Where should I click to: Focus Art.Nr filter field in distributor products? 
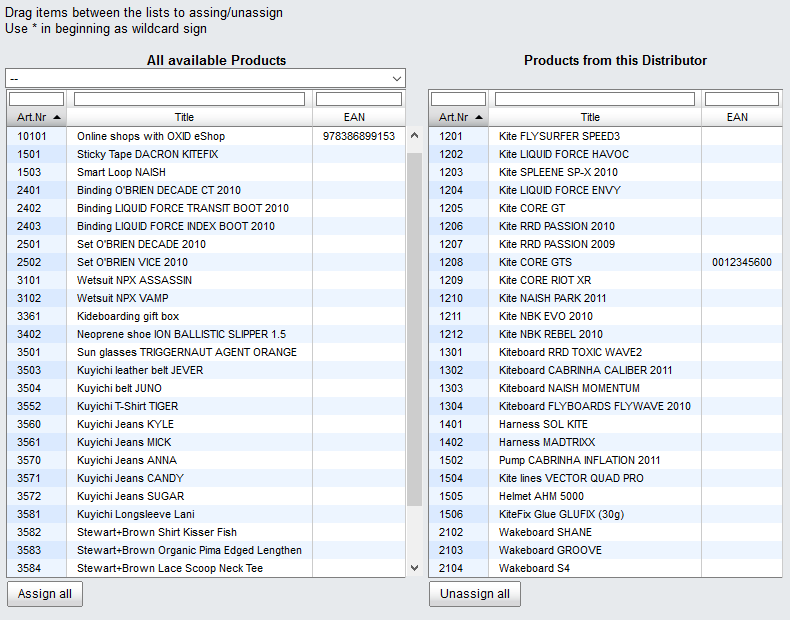click(458, 99)
